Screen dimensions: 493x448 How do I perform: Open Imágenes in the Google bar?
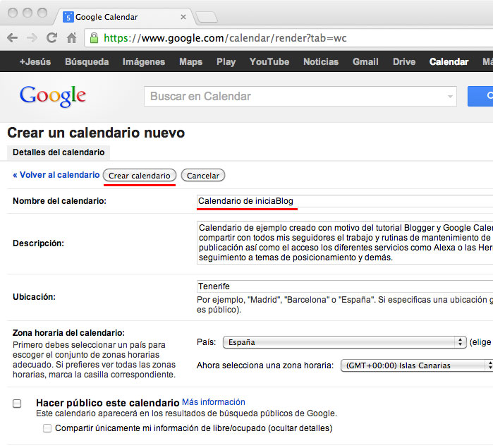click(x=144, y=61)
